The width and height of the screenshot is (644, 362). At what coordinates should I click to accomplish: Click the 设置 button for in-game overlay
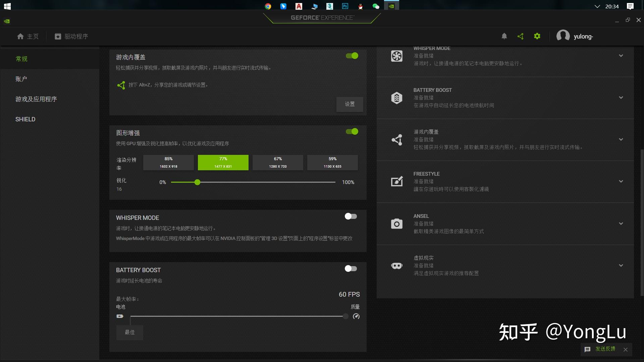point(350,104)
